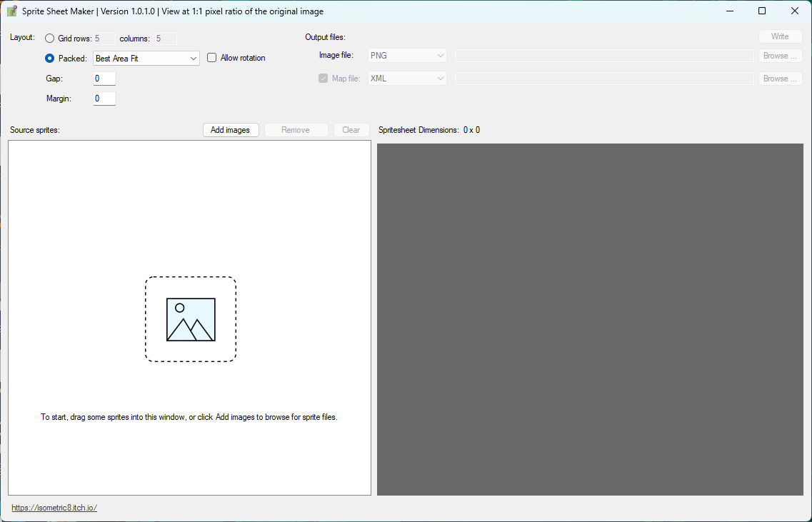Toggle the Map file checkbox

[323, 79]
